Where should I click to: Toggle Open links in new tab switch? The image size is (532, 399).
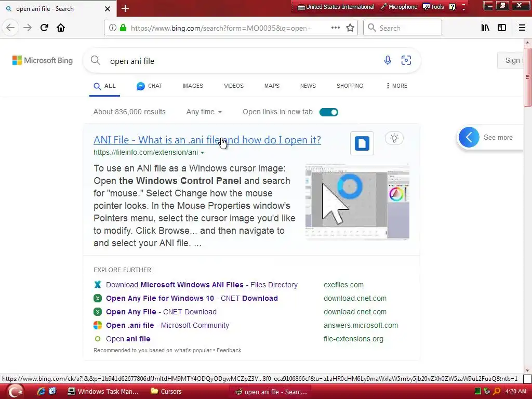tap(328, 112)
